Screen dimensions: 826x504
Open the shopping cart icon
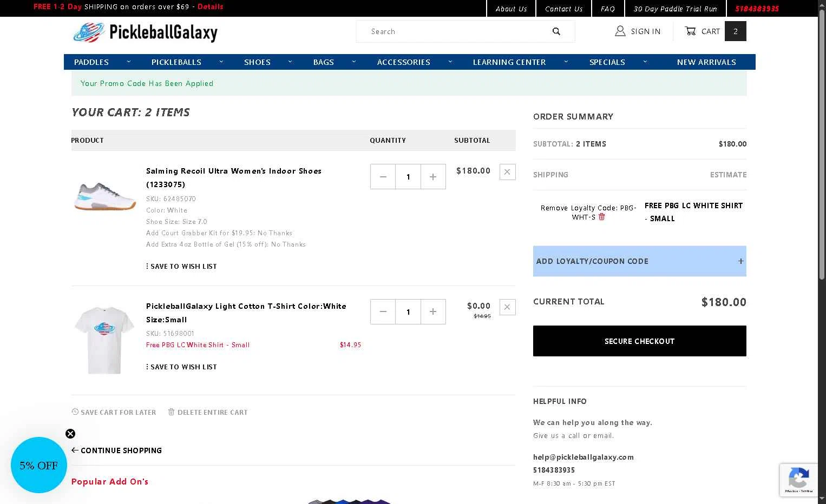tap(690, 31)
